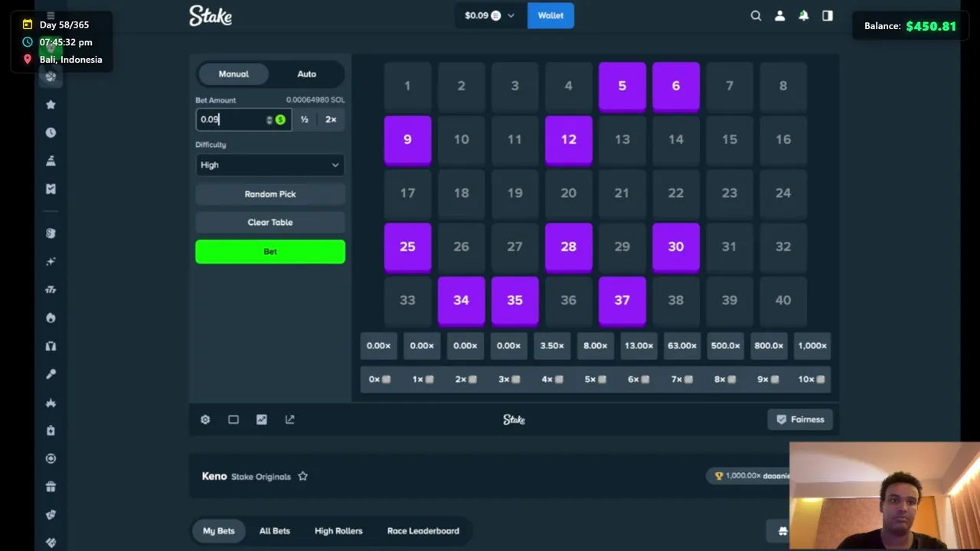
Task: Open the Wallet button
Action: [x=550, y=15]
